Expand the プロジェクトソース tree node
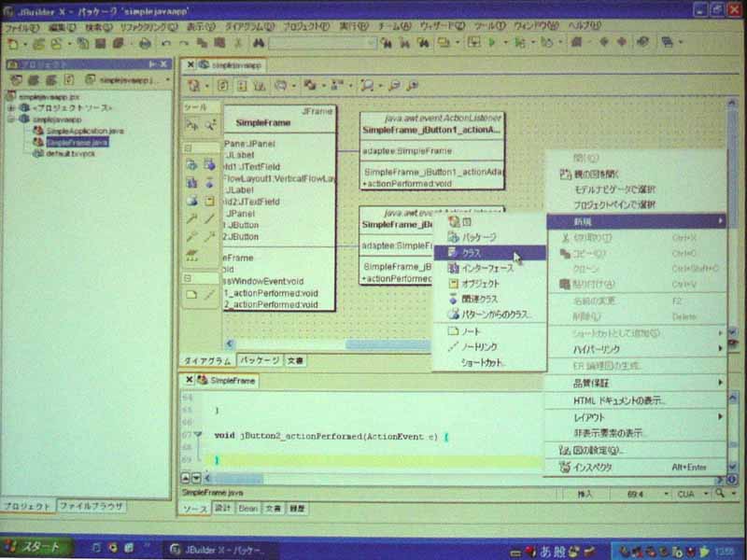This screenshot has height=560, width=747. [x=11, y=107]
